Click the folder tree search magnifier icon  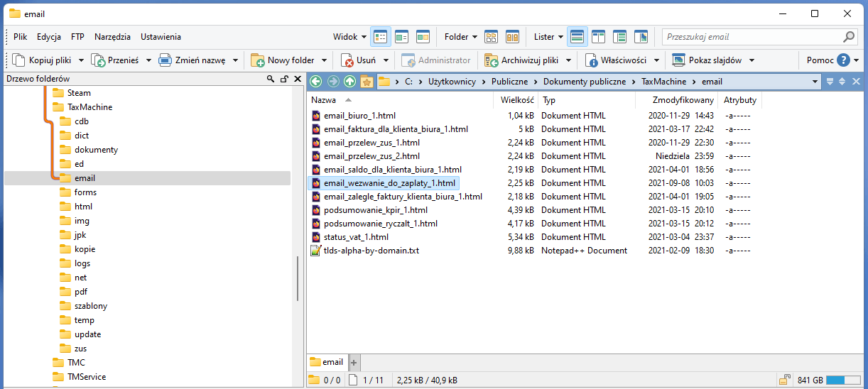pos(271,79)
